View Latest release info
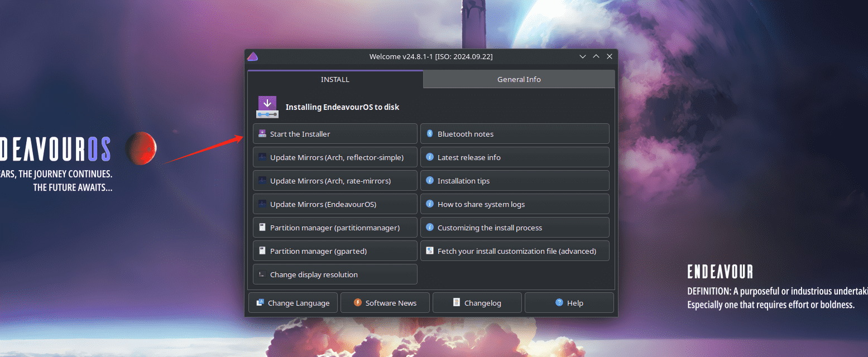Screen dimensions: 868x357 coord(515,157)
